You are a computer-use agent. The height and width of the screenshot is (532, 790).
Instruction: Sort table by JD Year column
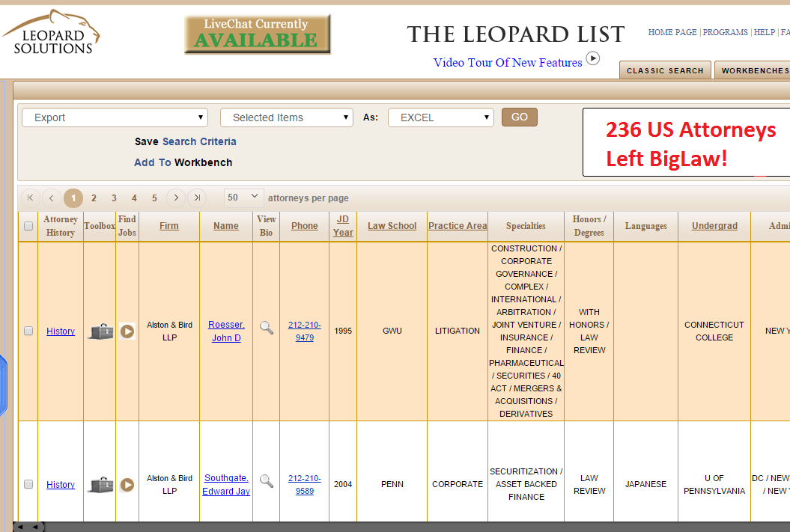coord(343,226)
